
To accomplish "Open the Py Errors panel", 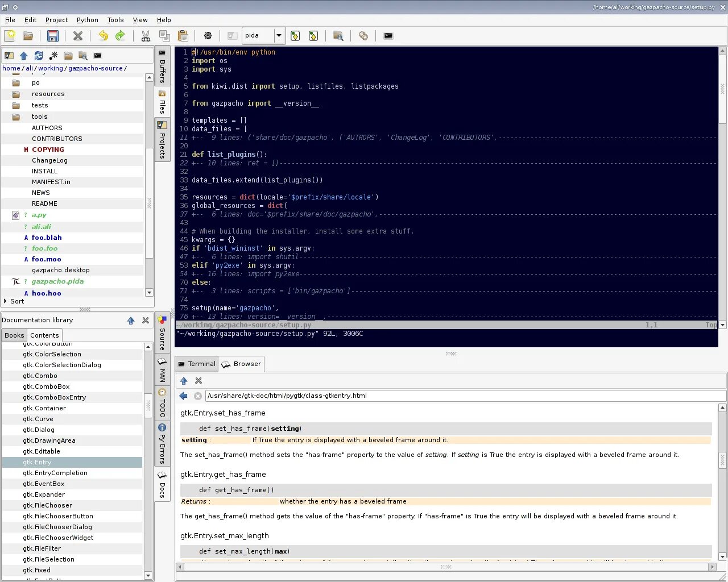I will pos(162,446).
